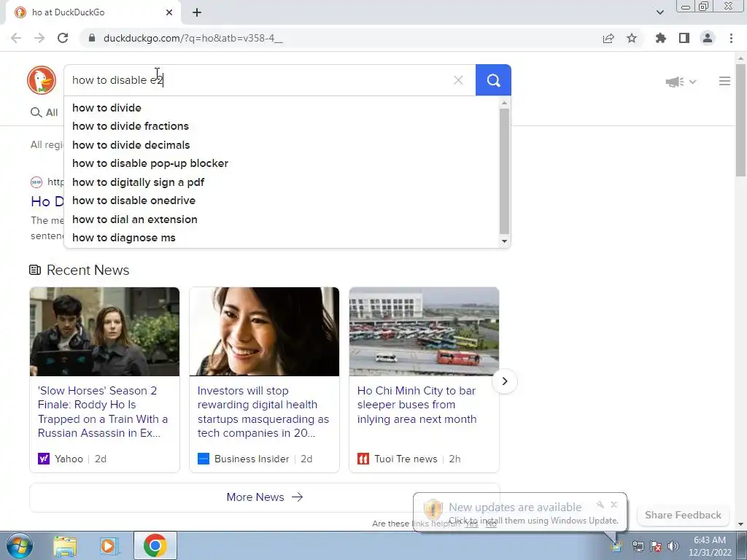Open the Chrome extensions puzzle icon
The width and height of the screenshot is (747, 560).
click(x=661, y=38)
